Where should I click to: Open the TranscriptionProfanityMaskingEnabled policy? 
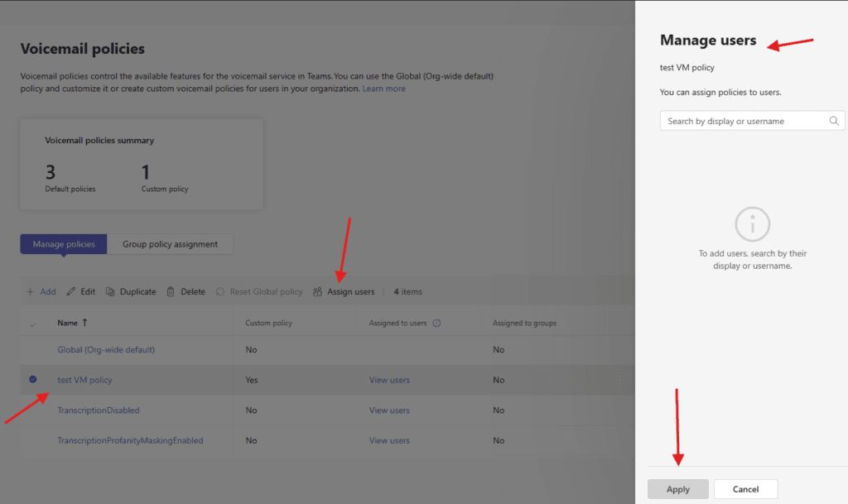130,440
